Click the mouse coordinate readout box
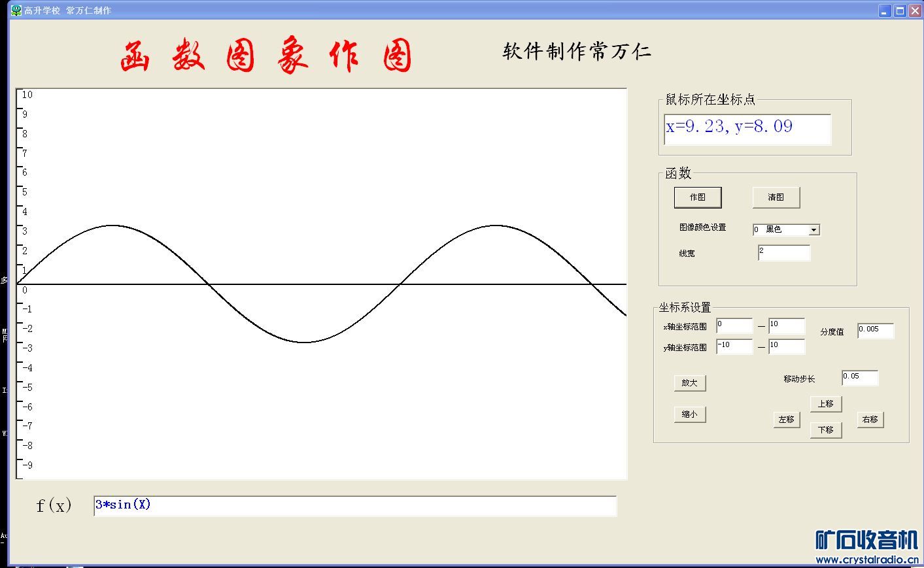The height and width of the screenshot is (568, 924). tap(747, 129)
